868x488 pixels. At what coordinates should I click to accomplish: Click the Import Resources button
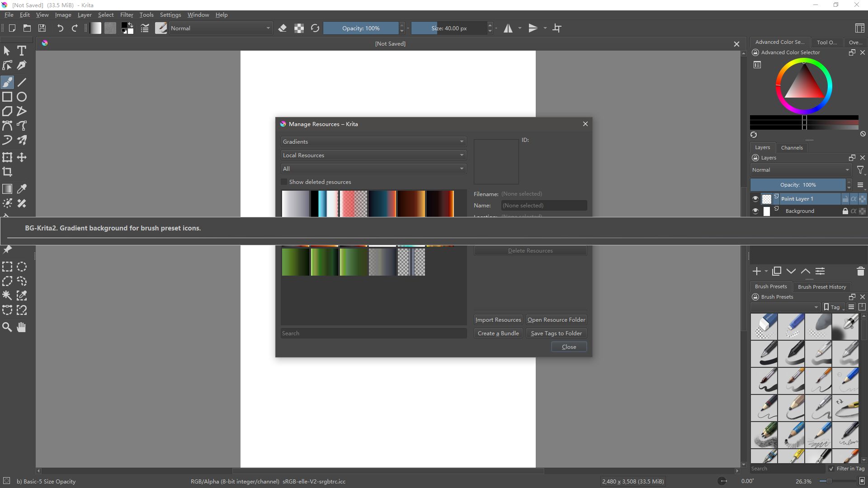click(x=498, y=320)
